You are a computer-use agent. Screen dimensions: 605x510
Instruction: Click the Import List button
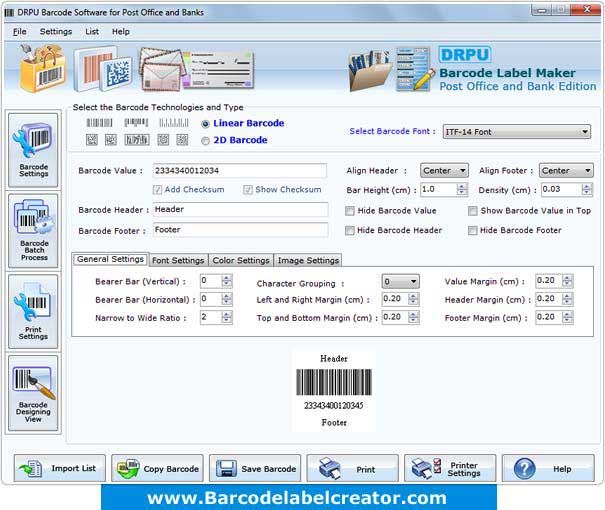60,468
